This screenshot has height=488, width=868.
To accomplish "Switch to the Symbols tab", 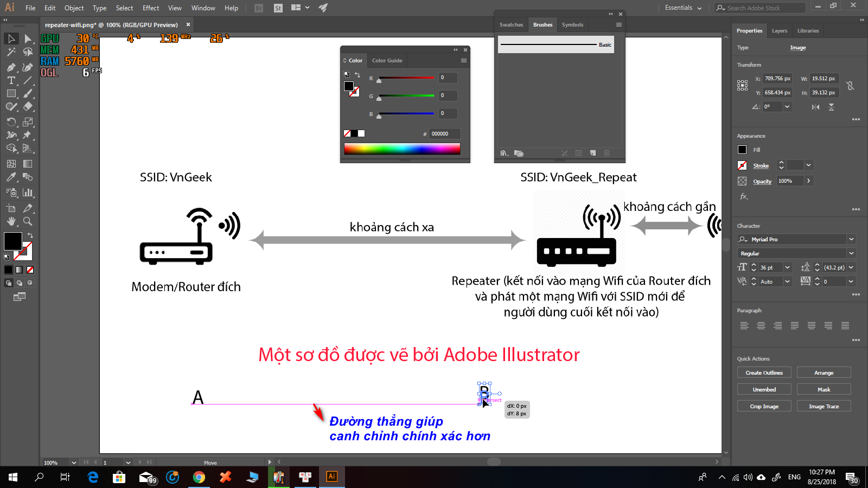I will [572, 25].
